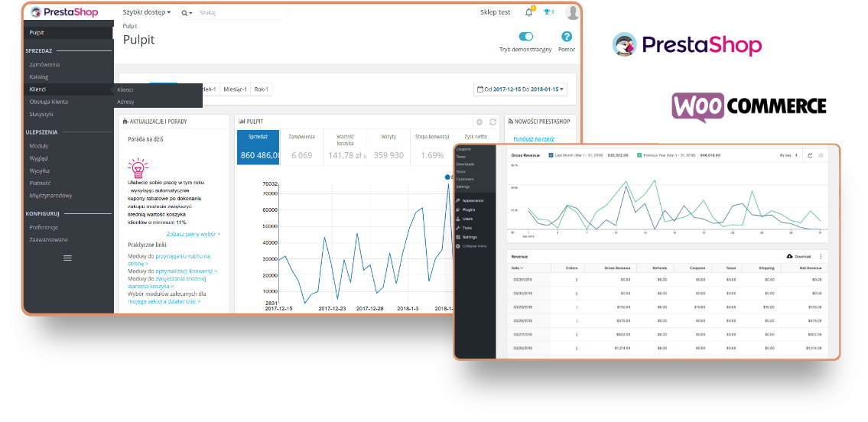Toggle Tryb demonstracyjny switch
The height and width of the screenshot is (422, 868).
pos(525,37)
